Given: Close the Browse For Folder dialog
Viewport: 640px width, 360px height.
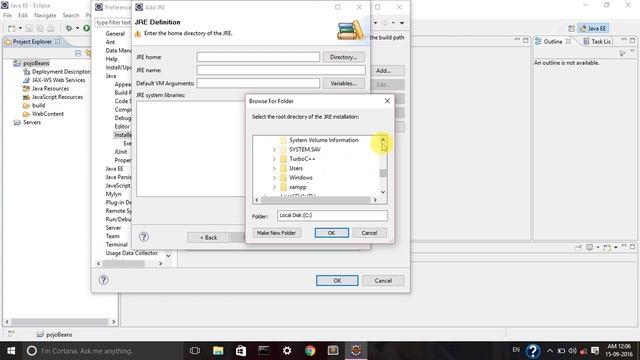Looking at the screenshot, I should pos(387,101).
